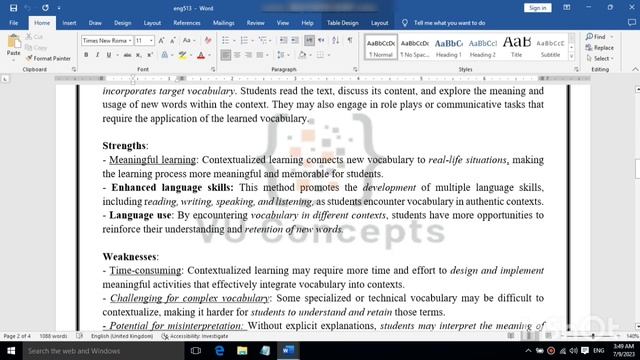Apply strikethrough formatting
Image resolution: width=640 pixels, height=360 pixels.
tap(127, 55)
